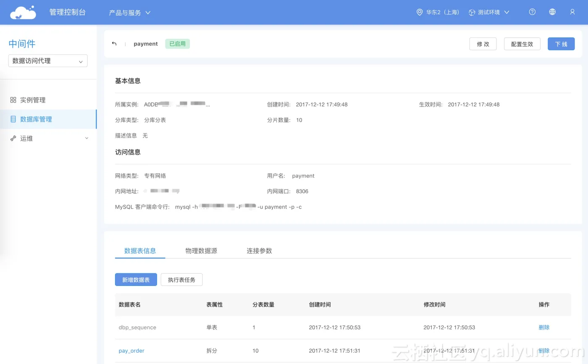Viewport: 588px width, 364px height.
Task: Click the 新增数据表 button
Action: [136, 280]
